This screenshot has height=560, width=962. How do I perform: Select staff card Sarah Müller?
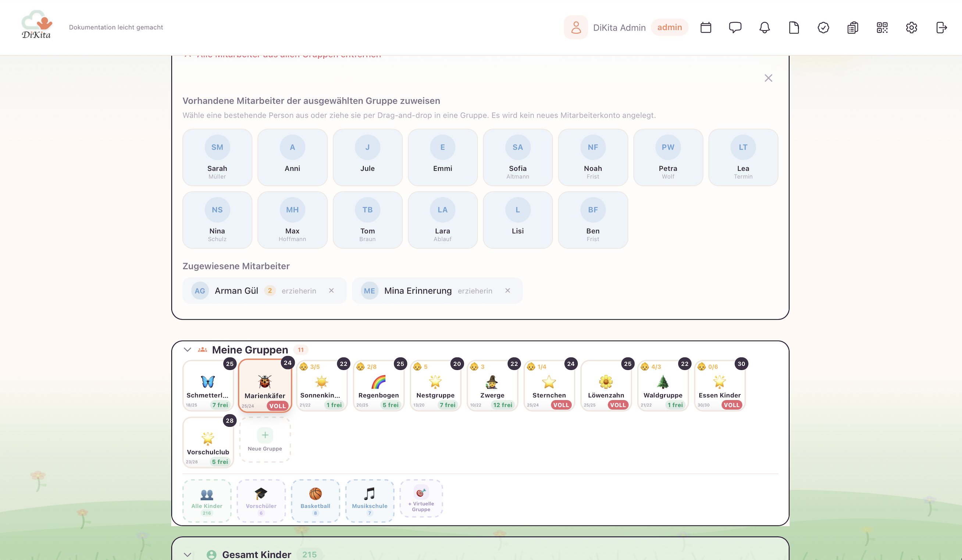[217, 157]
